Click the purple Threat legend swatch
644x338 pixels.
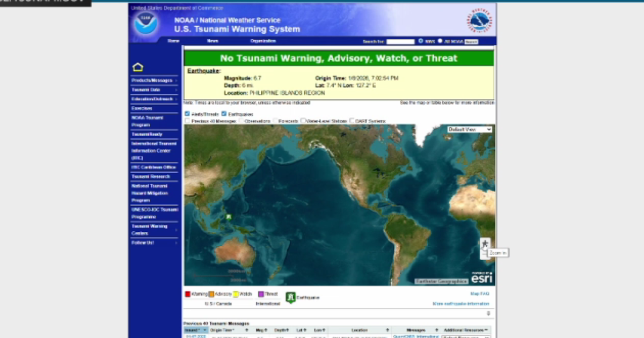click(x=261, y=294)
